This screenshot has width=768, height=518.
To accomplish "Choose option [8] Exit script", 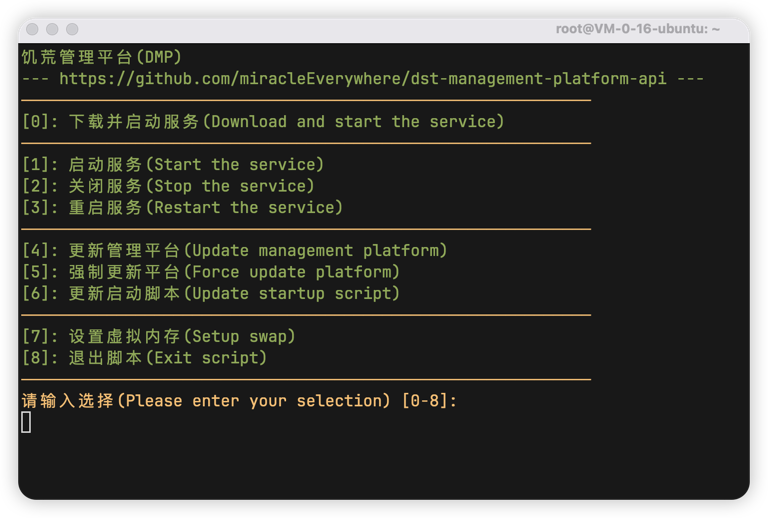I will (x=144, y=358).
